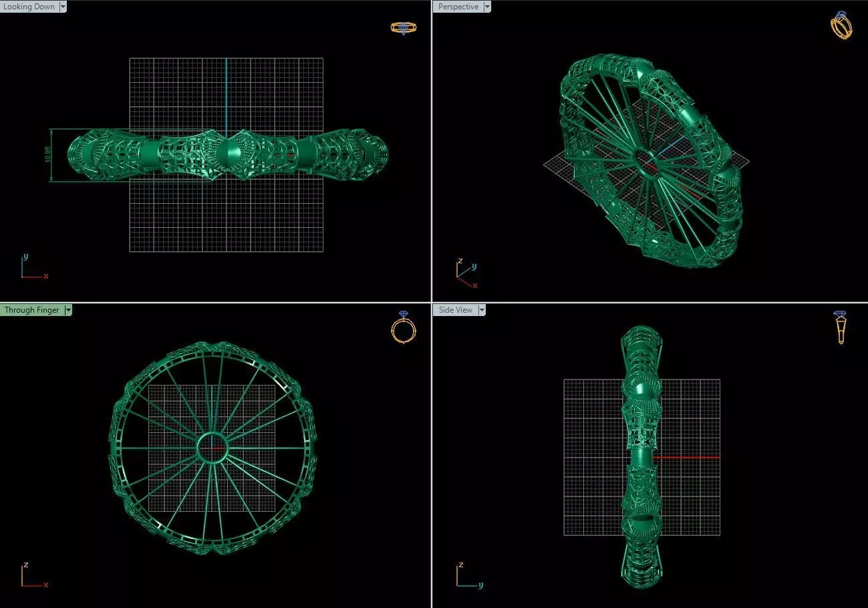Click the Through Finger viewport label
This screenshot has height=608, width=868.
tap(31, 310)
